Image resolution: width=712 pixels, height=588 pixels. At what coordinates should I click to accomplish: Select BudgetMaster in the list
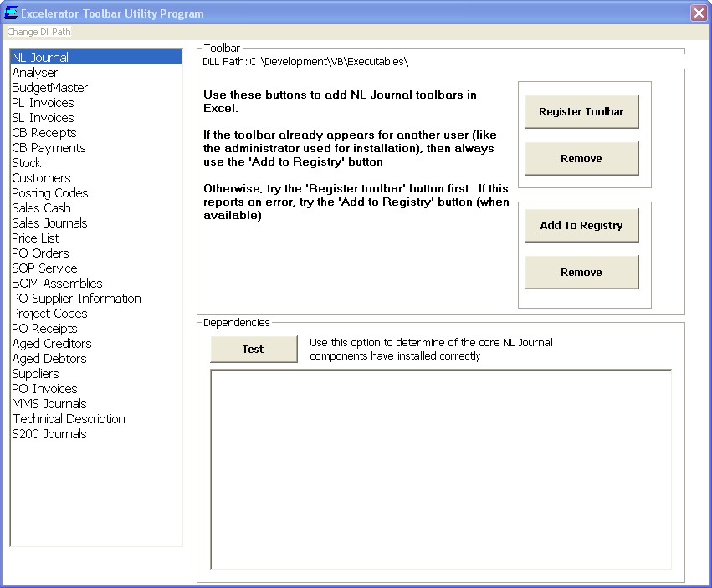[96, 88]
